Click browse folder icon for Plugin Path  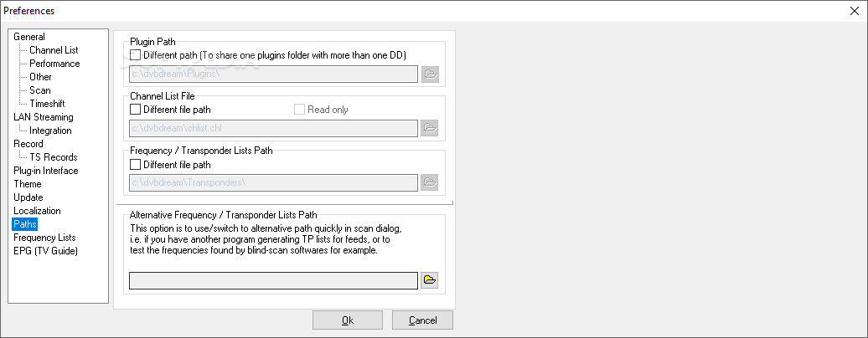[430, 74]
